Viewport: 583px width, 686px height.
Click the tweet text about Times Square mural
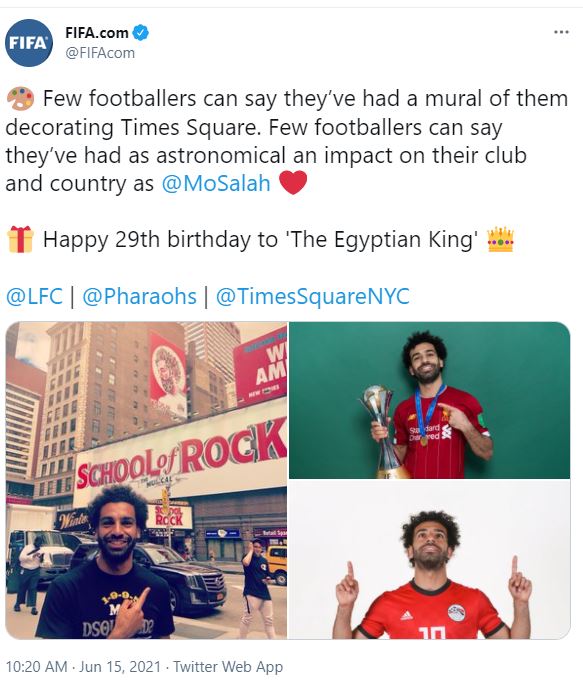click(287, 141)
